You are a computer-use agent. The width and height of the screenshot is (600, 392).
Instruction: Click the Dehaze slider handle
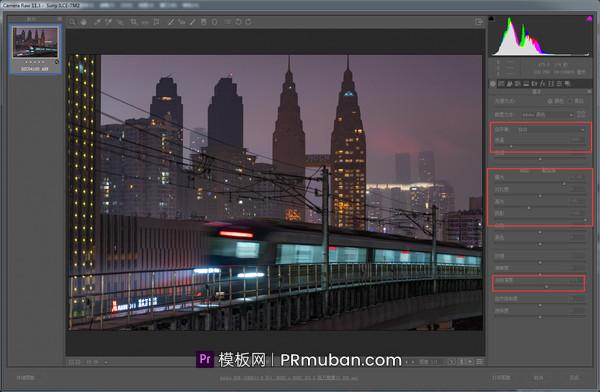pos(546,286)
